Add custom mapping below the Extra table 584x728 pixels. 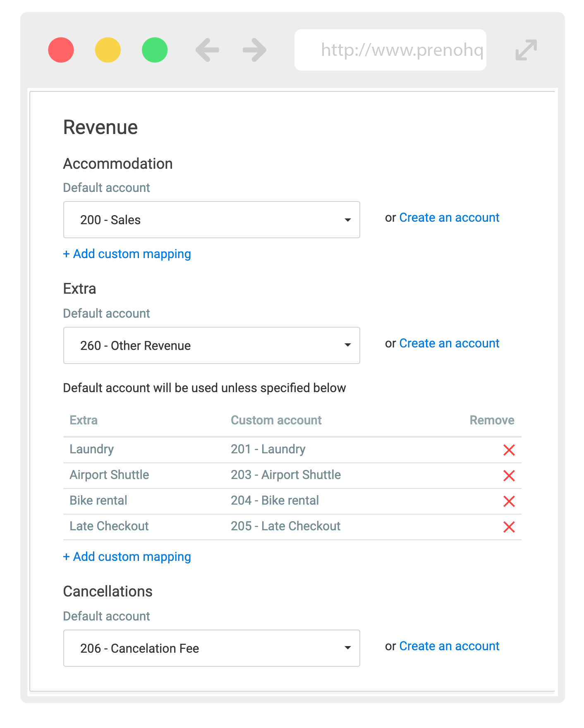click(127, 557)
